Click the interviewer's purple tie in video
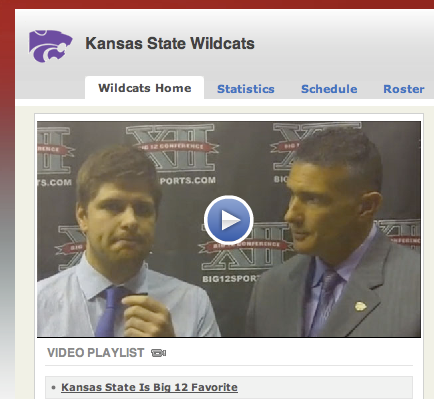This screenshot has height=399, width=434. coord(110,312)
